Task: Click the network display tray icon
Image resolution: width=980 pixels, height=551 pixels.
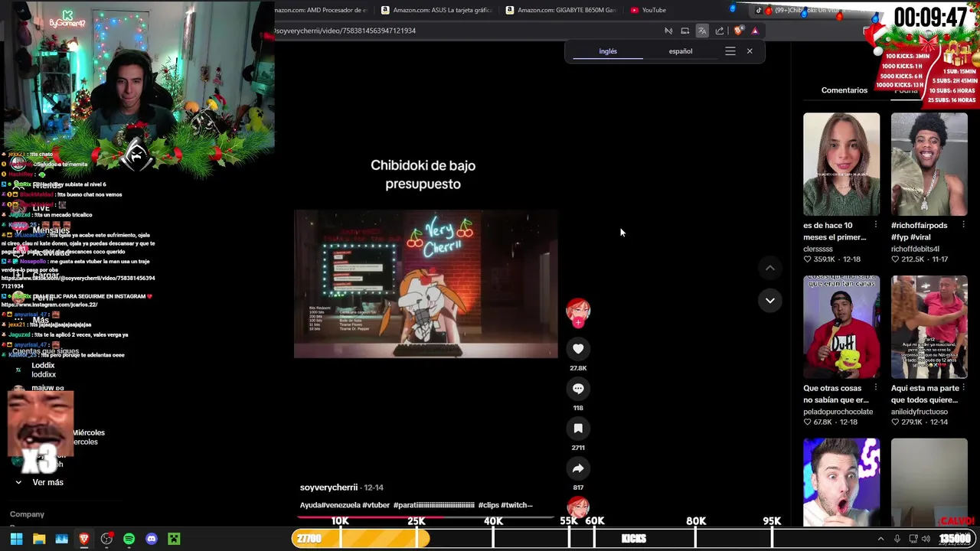Action: point(912,539)
